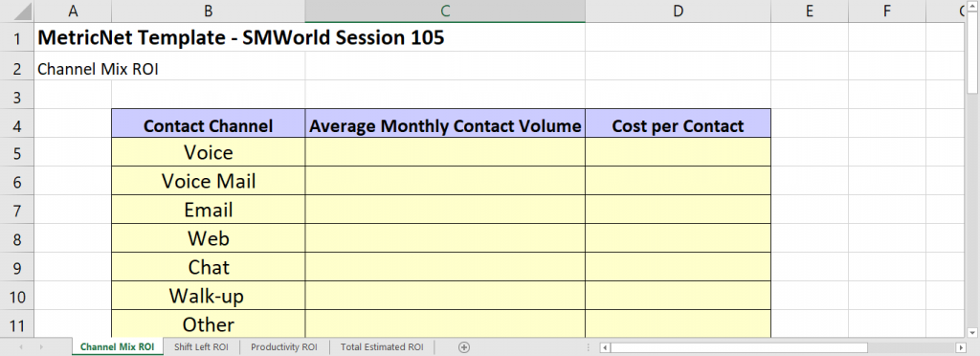
Task: Select the 'Contact Channel' header cell
Action: click(x=208, y=123)
